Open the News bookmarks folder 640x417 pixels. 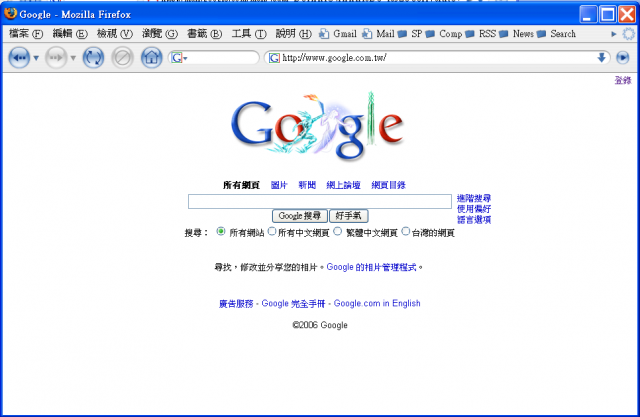point(517,34)
